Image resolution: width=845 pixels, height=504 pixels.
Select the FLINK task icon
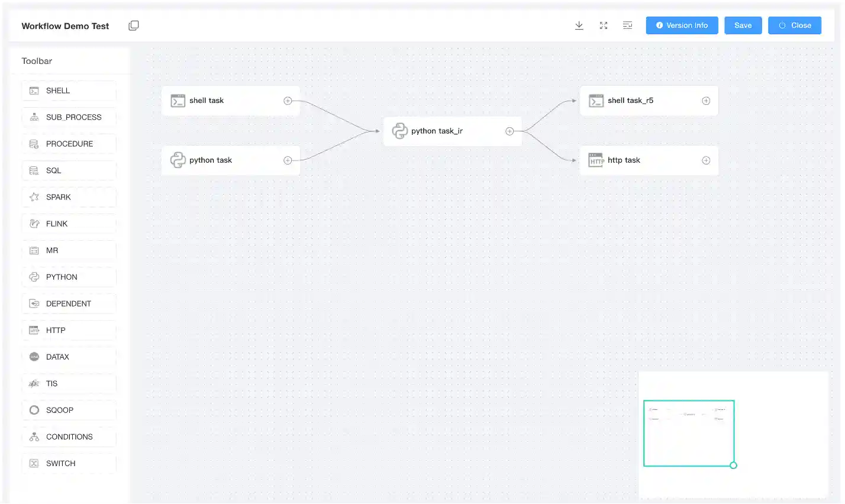point(35,224)
